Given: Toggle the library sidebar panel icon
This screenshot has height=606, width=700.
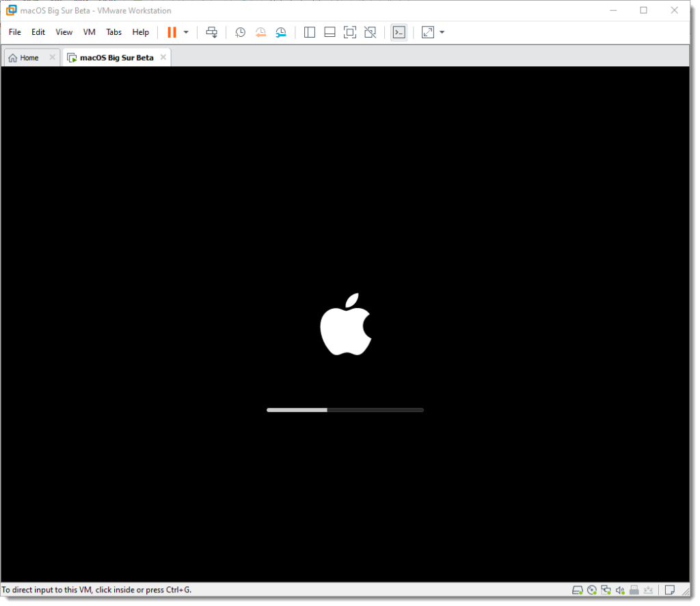Looking at the screenshot, I should 310,32.
